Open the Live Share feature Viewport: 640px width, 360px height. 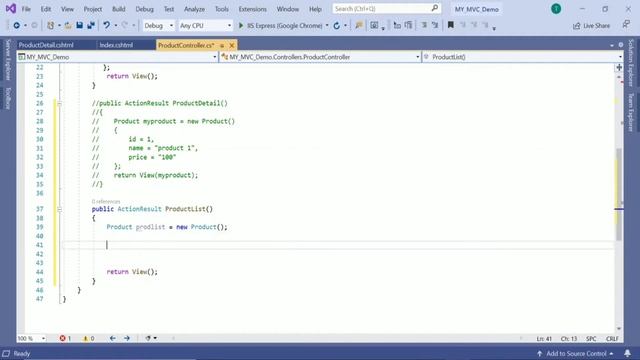point(591,26)
